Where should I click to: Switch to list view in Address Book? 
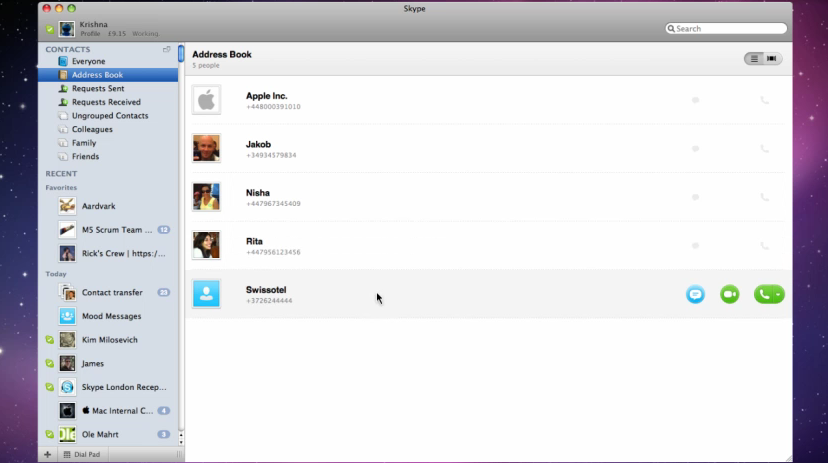(x=754, y=59)
